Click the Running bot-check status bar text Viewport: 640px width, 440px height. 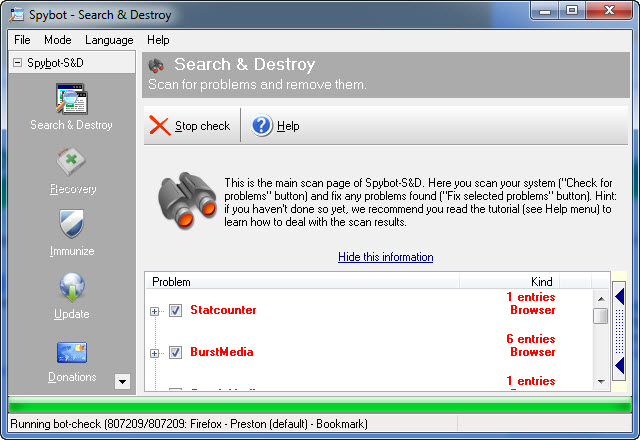[189, 424]
